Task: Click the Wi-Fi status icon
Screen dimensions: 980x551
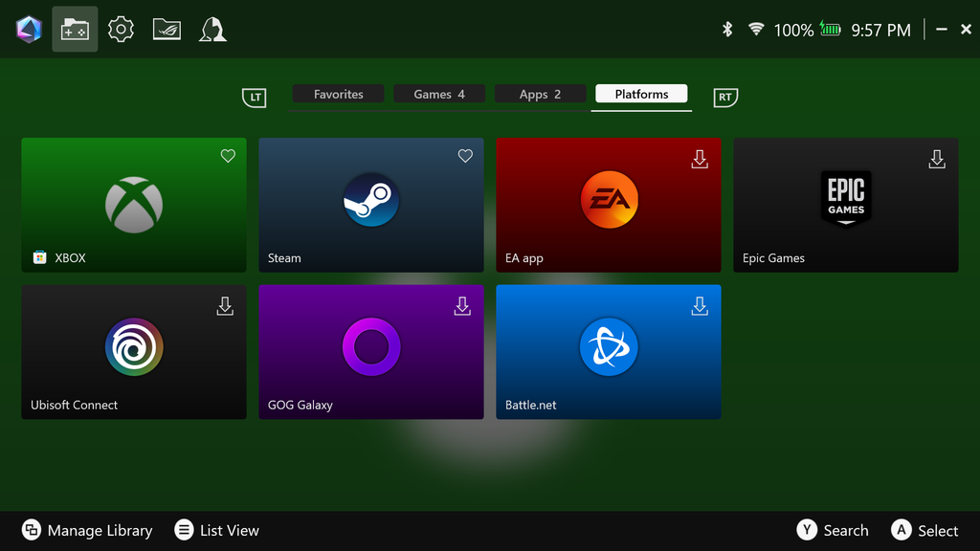Action: tap(756, 29)
